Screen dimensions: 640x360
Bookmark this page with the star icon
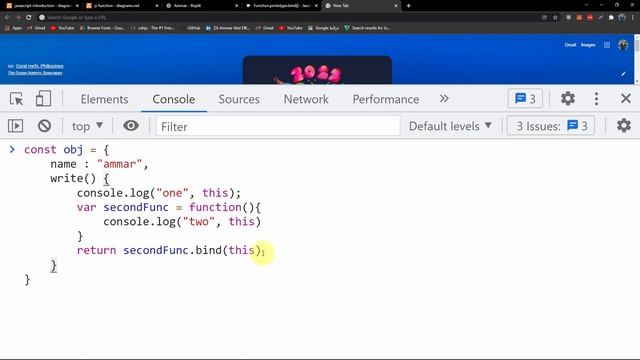coord(555,18)
